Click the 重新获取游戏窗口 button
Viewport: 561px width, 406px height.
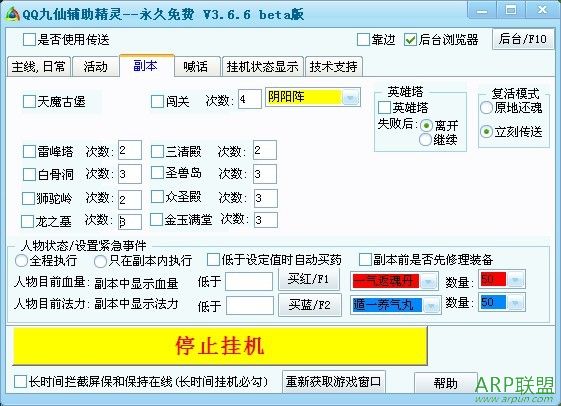click(333, 382)
